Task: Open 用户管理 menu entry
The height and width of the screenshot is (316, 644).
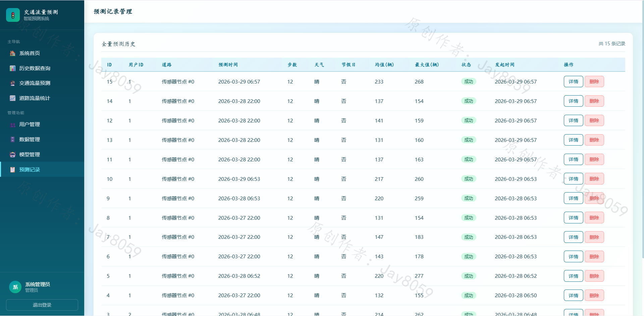Action: 42,124
